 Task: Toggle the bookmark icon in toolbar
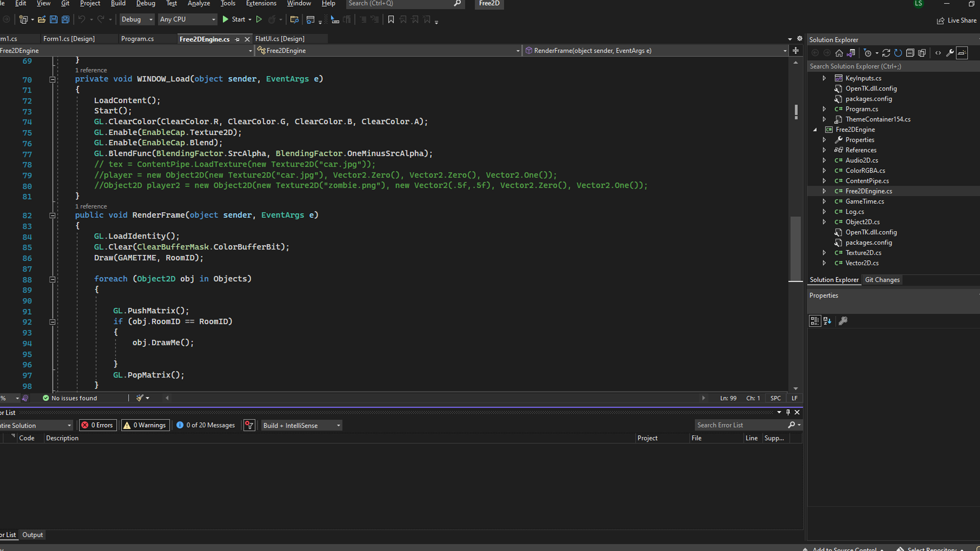[391, 19]
